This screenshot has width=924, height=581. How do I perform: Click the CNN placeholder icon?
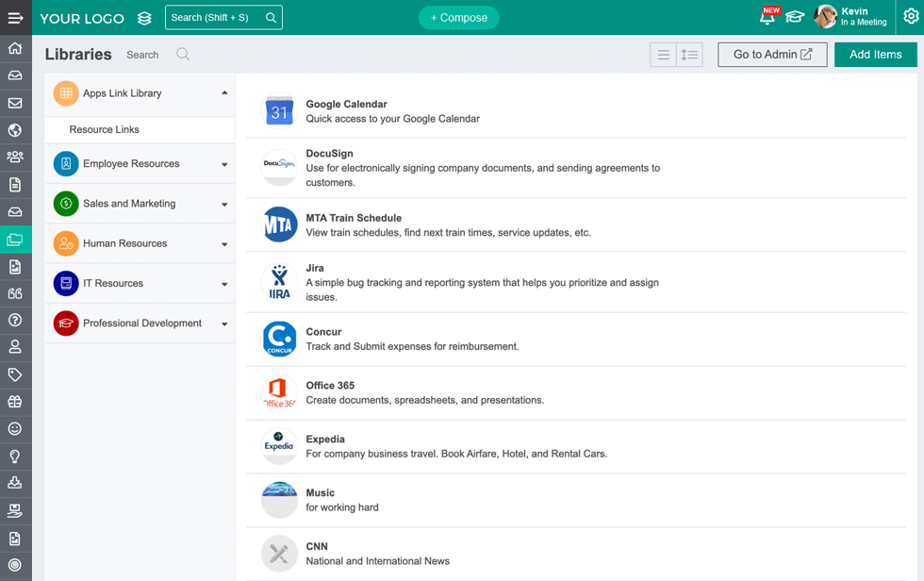point(279,554)
